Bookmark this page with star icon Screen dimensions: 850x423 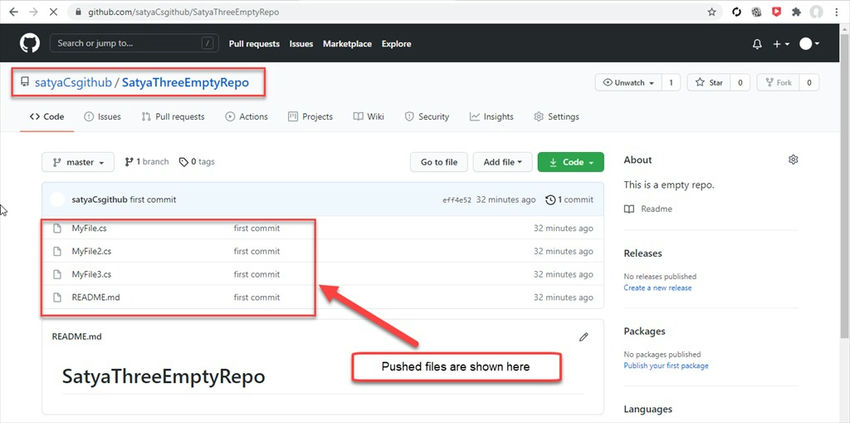pyautogui.click(x=712, y=12)
